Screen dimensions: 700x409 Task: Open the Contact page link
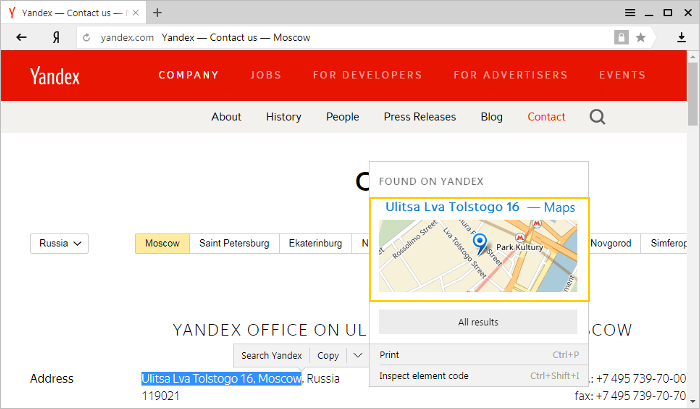pos(546,117)
